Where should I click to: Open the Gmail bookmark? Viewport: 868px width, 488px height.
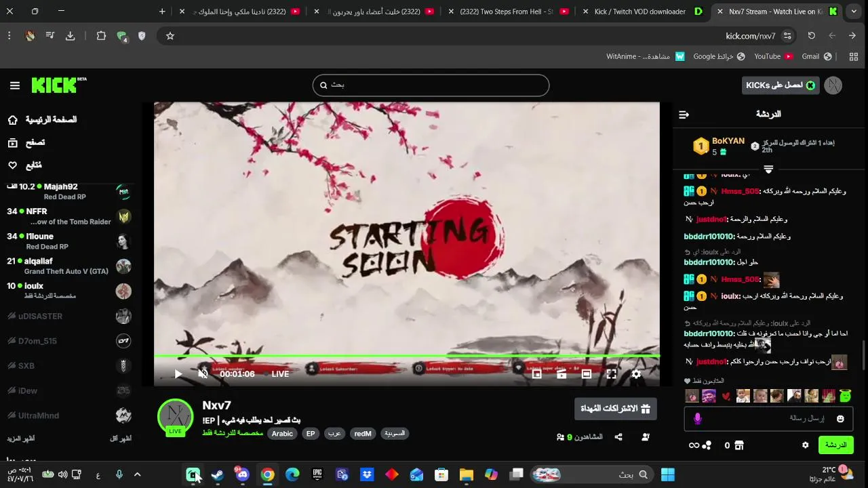[x=816, y=56]
